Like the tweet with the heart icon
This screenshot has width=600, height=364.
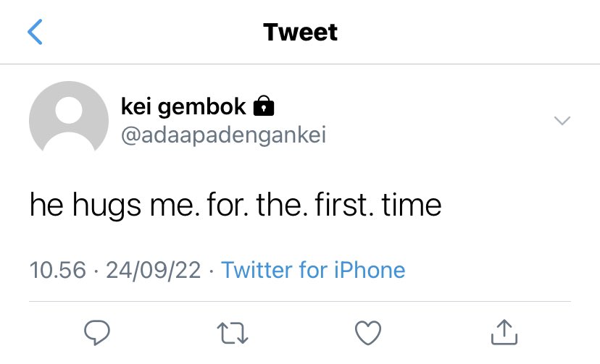[x=368, y=333]
